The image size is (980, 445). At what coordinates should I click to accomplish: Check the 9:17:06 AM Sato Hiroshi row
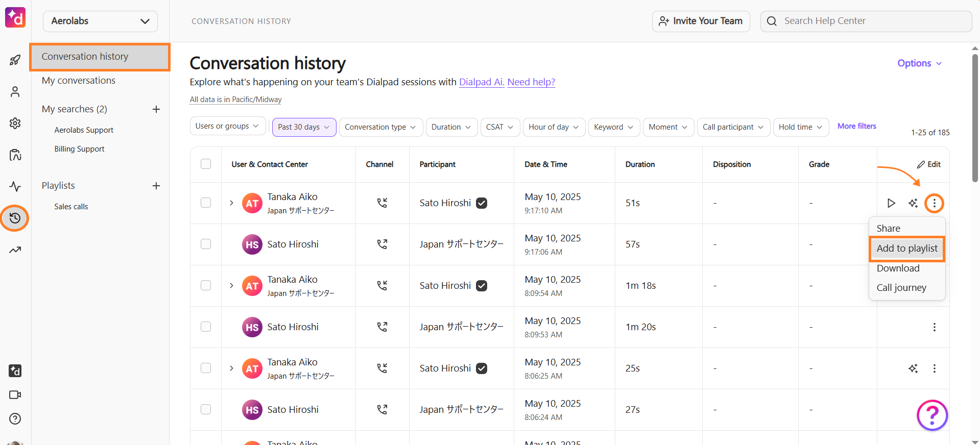[206, 244]
